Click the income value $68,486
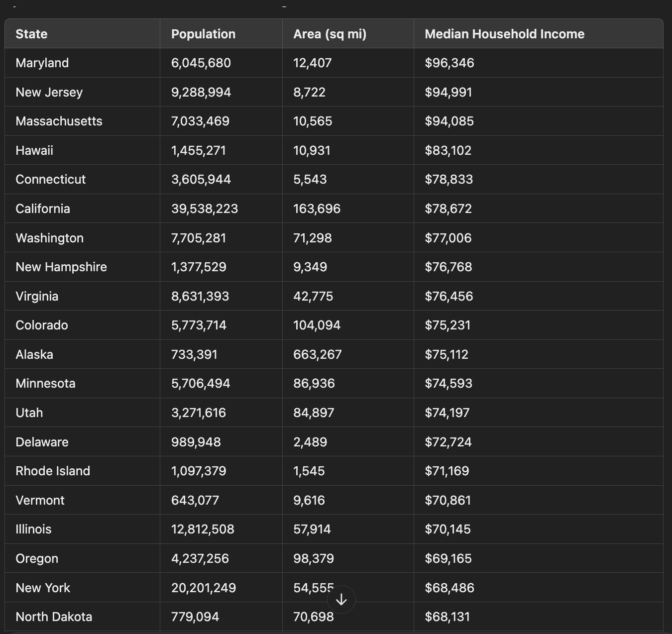 pyautogui.click(x=449, y=588)
